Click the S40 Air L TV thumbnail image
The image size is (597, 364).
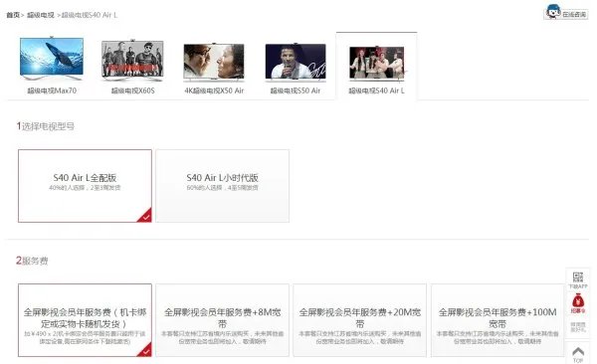pos(377,64)
